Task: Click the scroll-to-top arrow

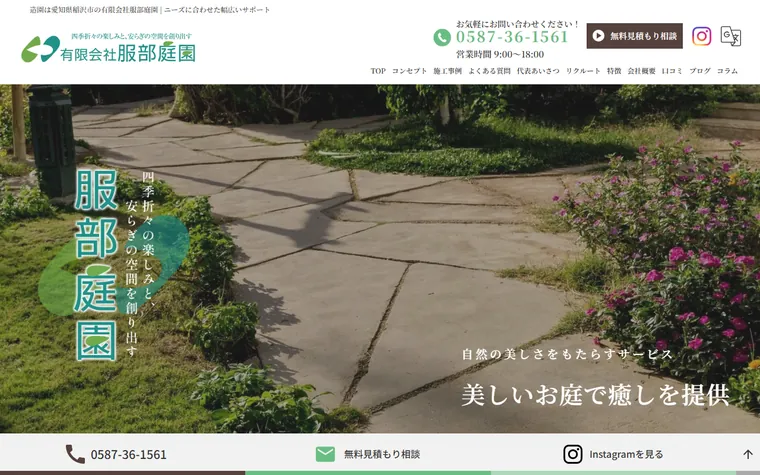Action: coord(748,454)
